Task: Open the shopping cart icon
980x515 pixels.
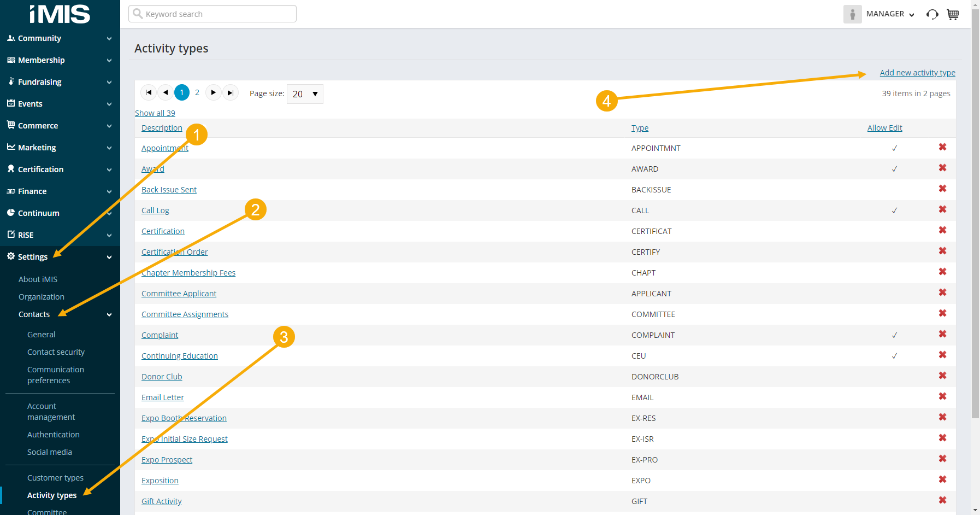Action: (953, 14)
